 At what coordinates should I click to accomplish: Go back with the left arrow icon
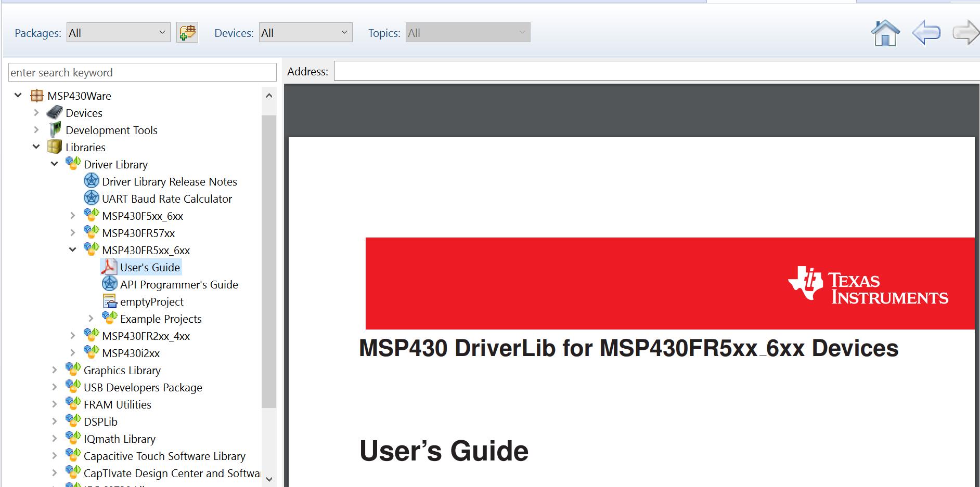[926, 33]
